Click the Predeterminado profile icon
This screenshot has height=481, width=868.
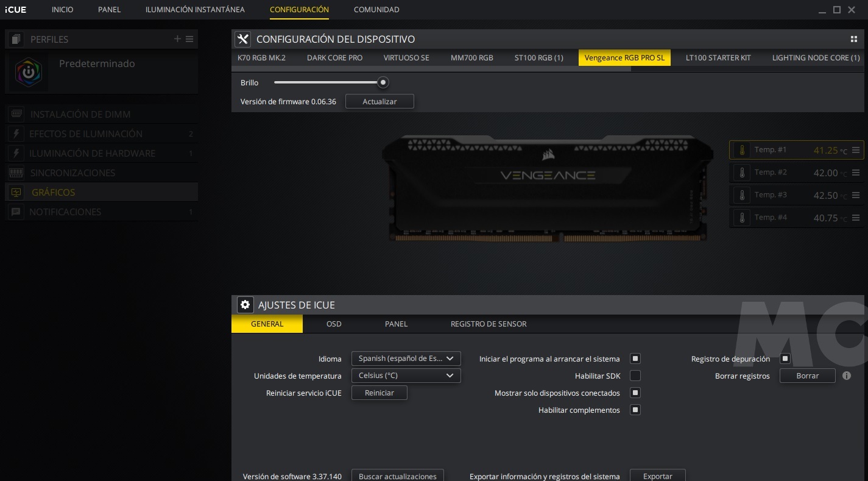(x=29, y=73)
